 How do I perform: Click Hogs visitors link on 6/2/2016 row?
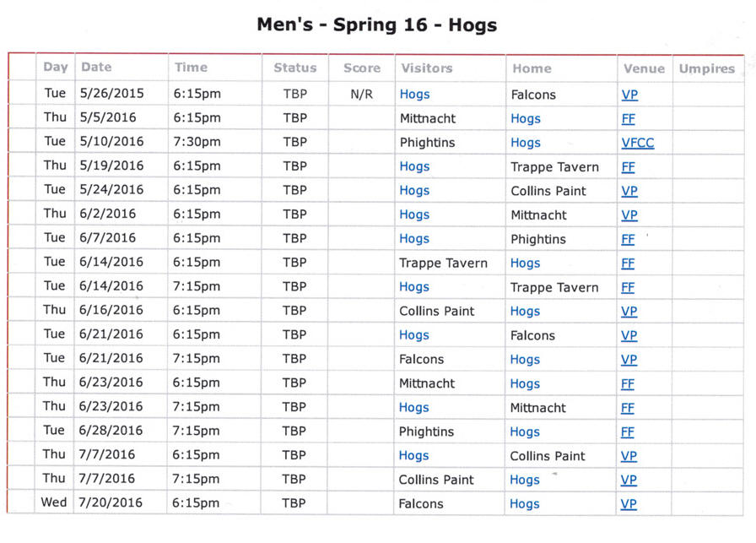click(x=414, y=214)
